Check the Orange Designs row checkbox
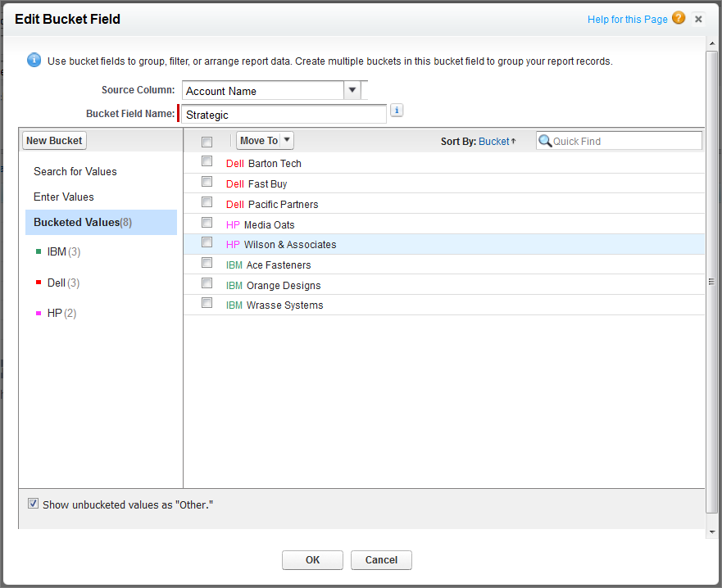Image resolution: width=722 pixels, height=588 pixels. [207, 283]
